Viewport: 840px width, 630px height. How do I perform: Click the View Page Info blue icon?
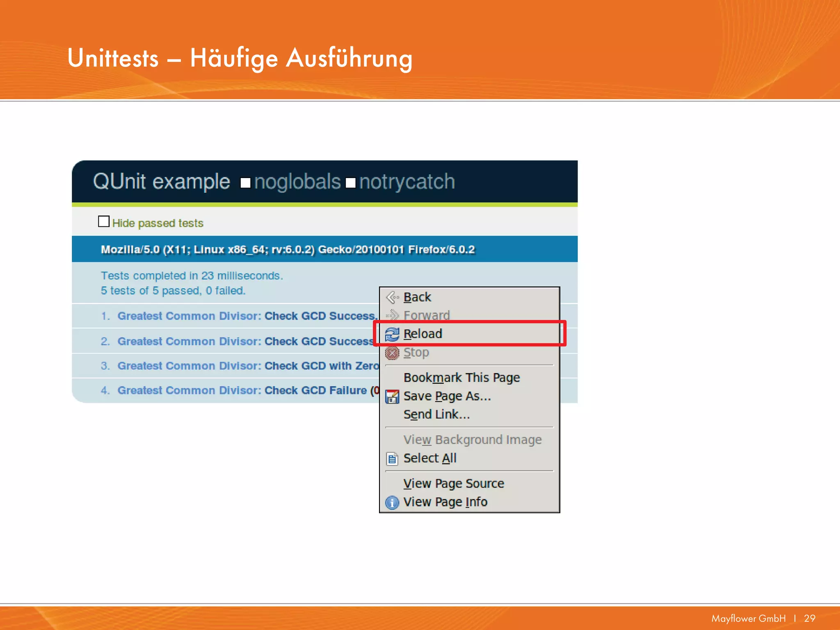tap(392, 502)
